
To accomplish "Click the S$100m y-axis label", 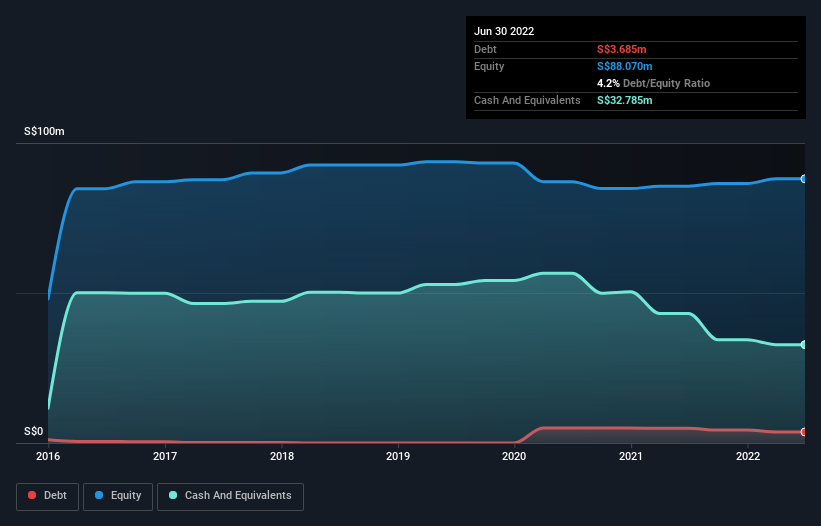I will (44, 131).
